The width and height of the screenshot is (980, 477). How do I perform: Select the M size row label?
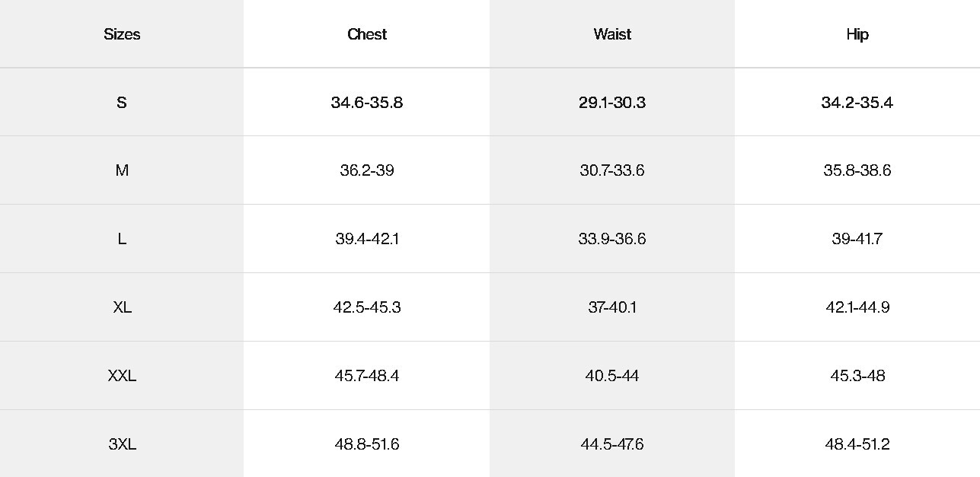click(x=122, y=170)
